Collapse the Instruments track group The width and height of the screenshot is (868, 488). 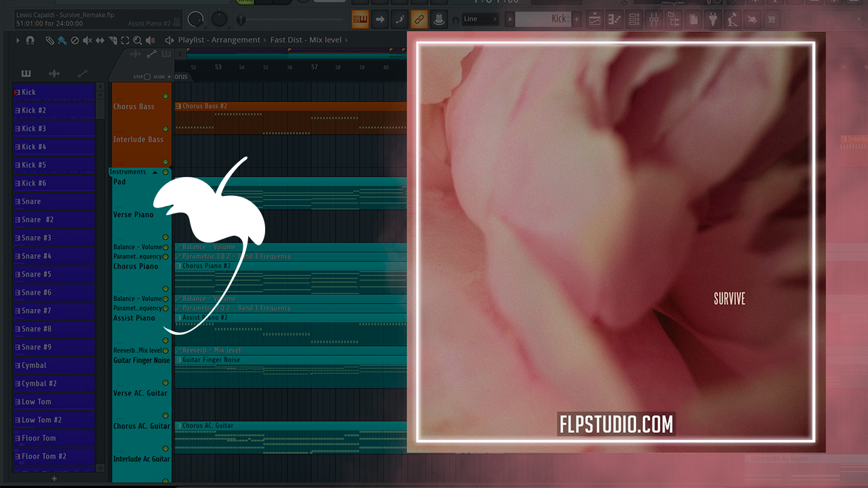point(155,172)
